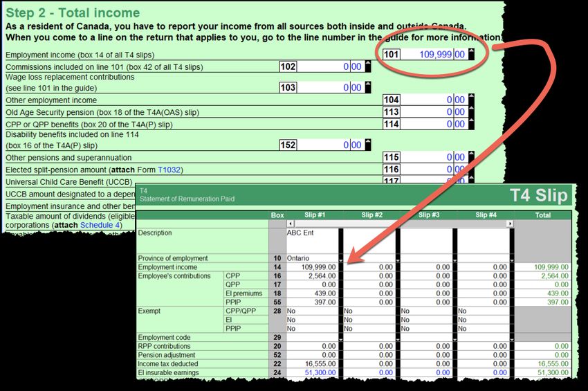Image resolution: width=588 pixels, height=391 pixels.
Task: Click Slip #2 employment income 0.00 cell
Action: pyautogui.click(x=369, y=267)
